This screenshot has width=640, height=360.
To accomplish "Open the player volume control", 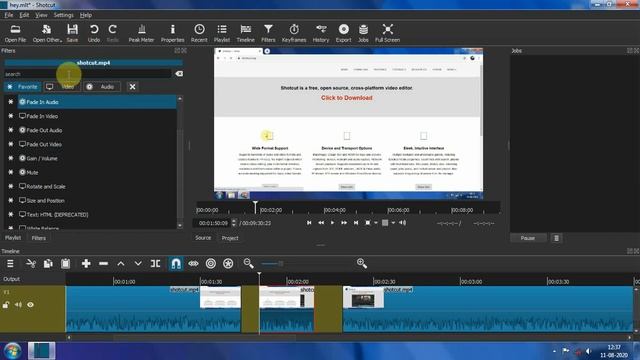I will tap(402, 223).
